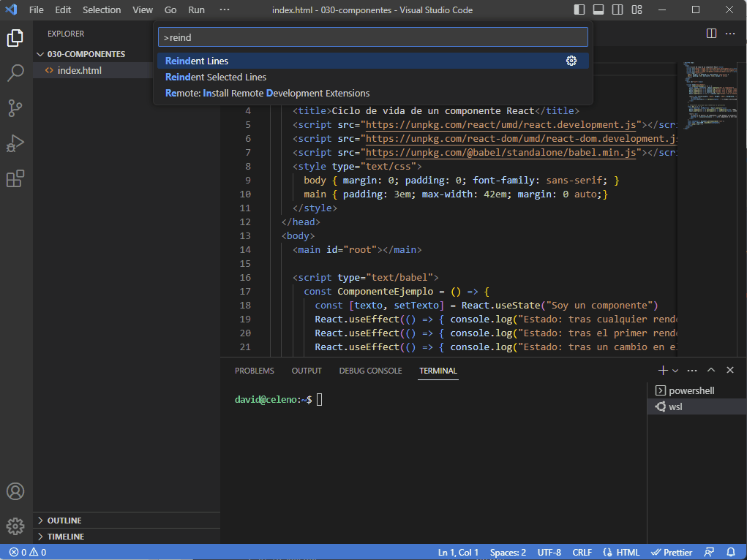Screen dimensions: 747x560
Task: Click the Prettier status bar button
Action: [x=672, y=553]
